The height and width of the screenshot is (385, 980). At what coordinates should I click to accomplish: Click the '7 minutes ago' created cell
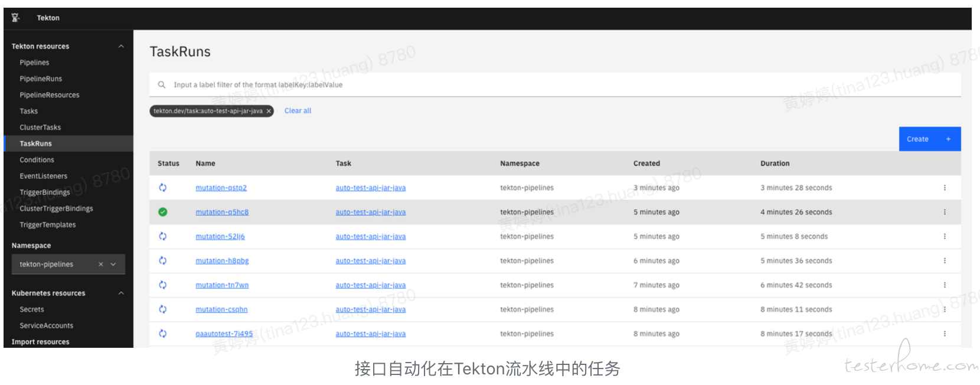tap(656, 285)
